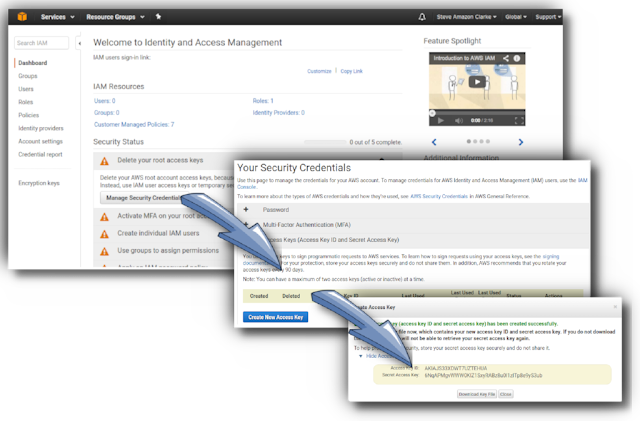This screenshot has height=421, width=640.
Task: Click warning icon beside Create individual IAM users
Action: 104,234
